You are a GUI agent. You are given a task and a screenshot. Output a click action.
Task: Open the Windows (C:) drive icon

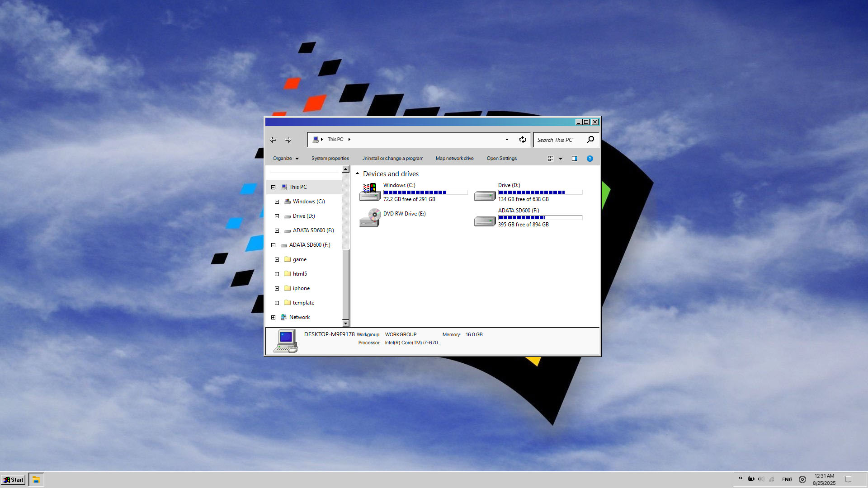[370, 192]
